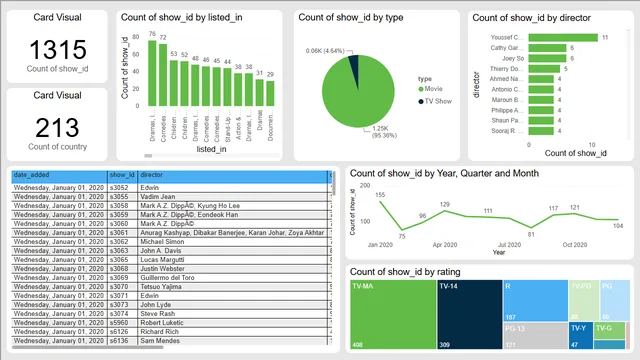Select the TV Show legend marker
This screenshot has height=360, width=640.
tap(421, 101)
